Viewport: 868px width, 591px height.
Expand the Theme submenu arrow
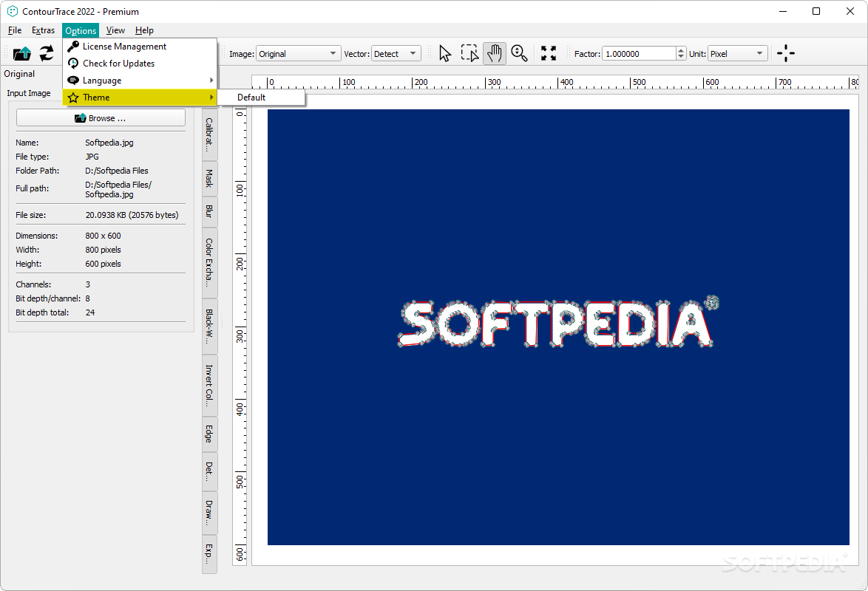(211, 98)
